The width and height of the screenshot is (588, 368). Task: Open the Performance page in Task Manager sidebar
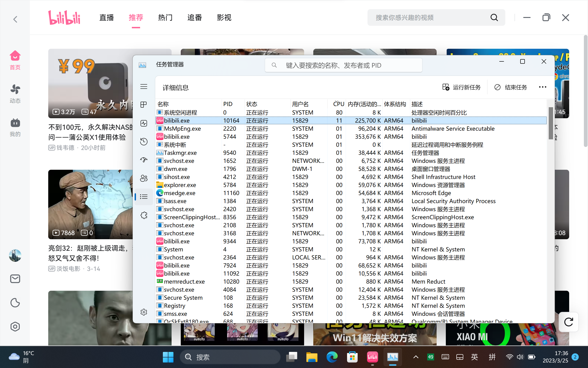pyautogui.click(x=144, y=123)
